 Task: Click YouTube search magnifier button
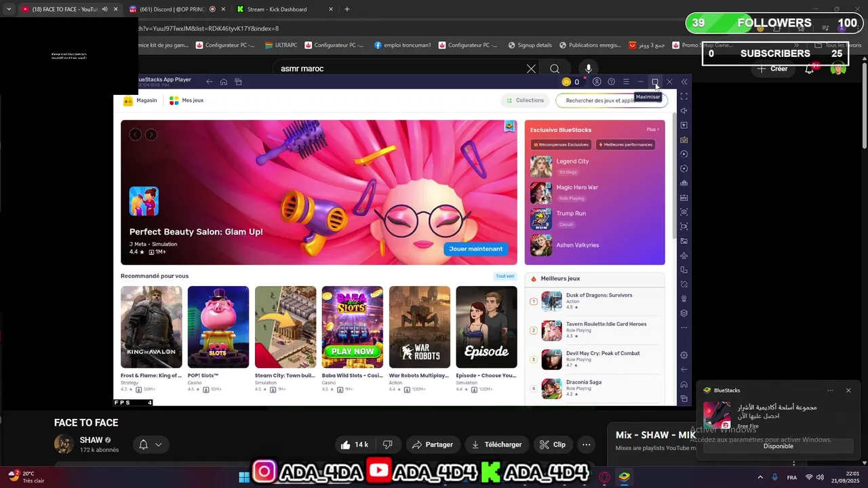tap(555, 68)
